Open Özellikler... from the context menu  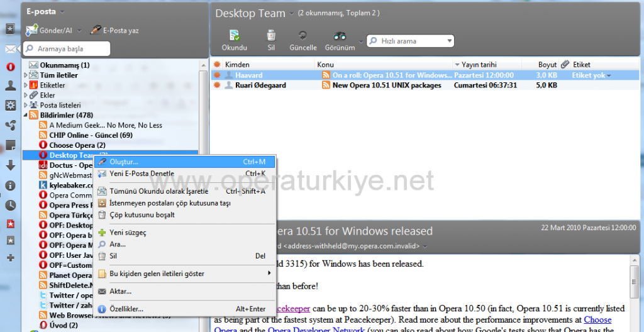185,309
